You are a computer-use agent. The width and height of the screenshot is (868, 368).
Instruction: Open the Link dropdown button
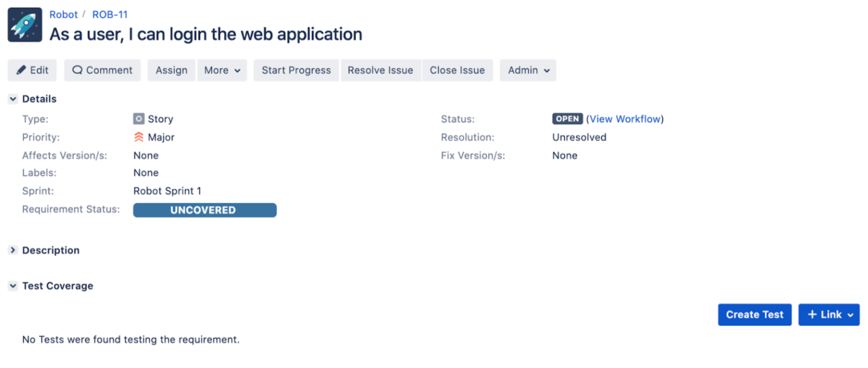(x=829, y=315)
